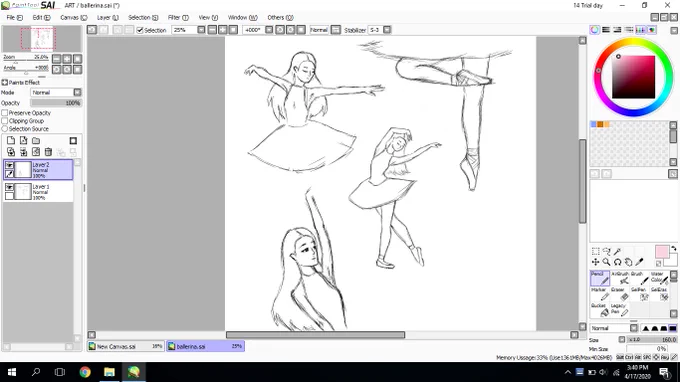Open the Layer menu

(108, 17)
